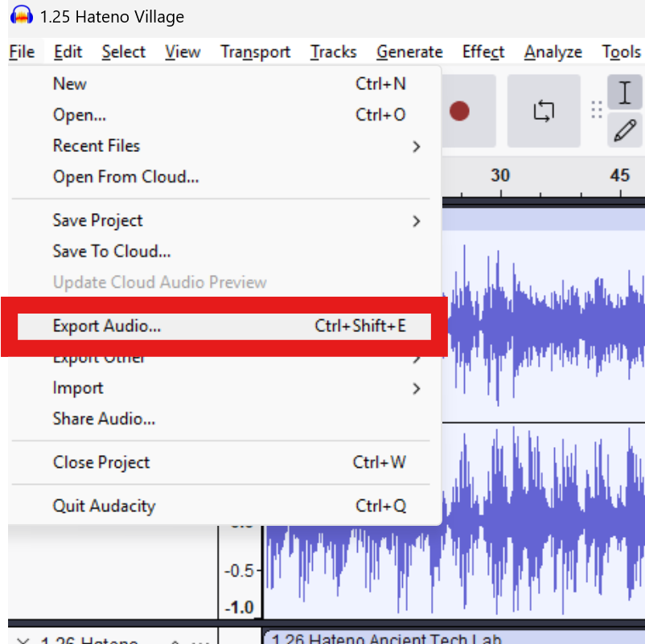
Task: Select the Draw pencil tool
Action: click(x=624, y=130)
